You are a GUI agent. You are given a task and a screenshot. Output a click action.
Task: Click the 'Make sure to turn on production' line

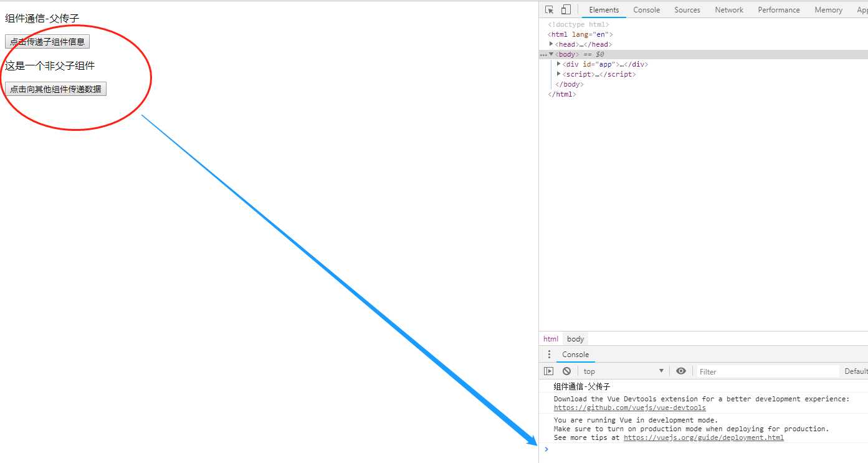click(691, 429)
